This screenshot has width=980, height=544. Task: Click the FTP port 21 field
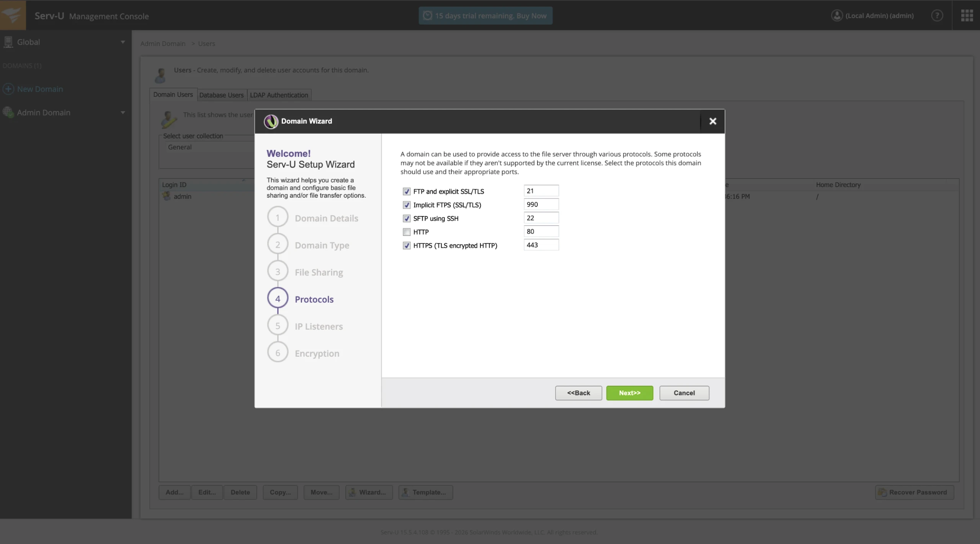(x=541, y=191)
